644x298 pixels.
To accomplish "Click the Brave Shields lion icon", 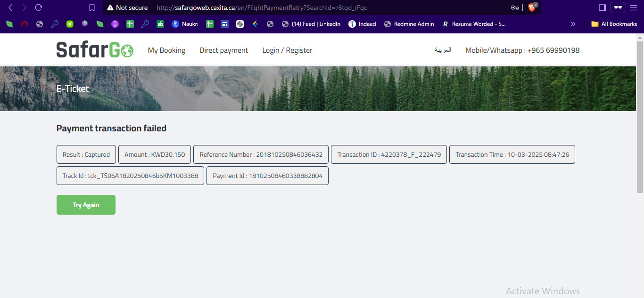I will (532, 8).
